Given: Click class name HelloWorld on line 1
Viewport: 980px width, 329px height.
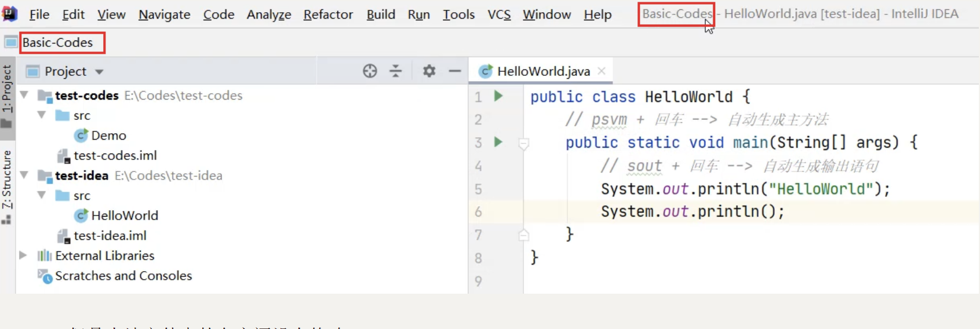Looking at the screenshot, I should coord(688,97).
